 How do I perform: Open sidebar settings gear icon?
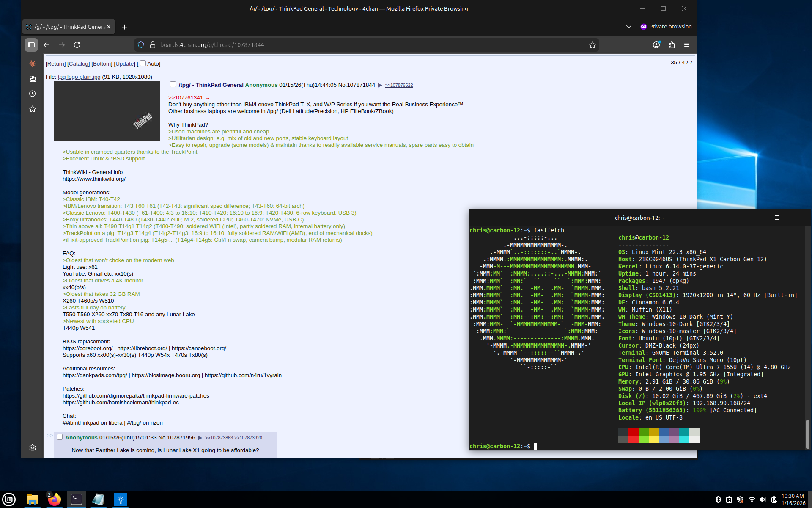[33, 448]
